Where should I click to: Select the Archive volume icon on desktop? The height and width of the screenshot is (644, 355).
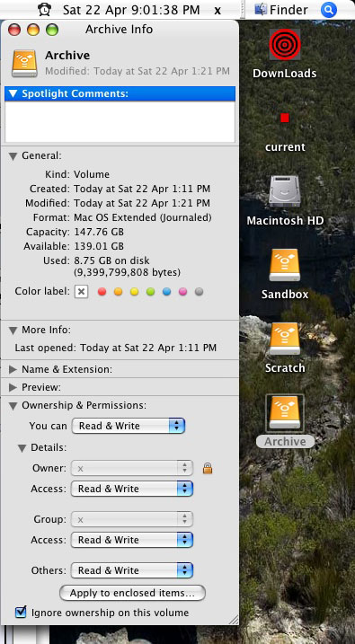click(x=285, y=413)
